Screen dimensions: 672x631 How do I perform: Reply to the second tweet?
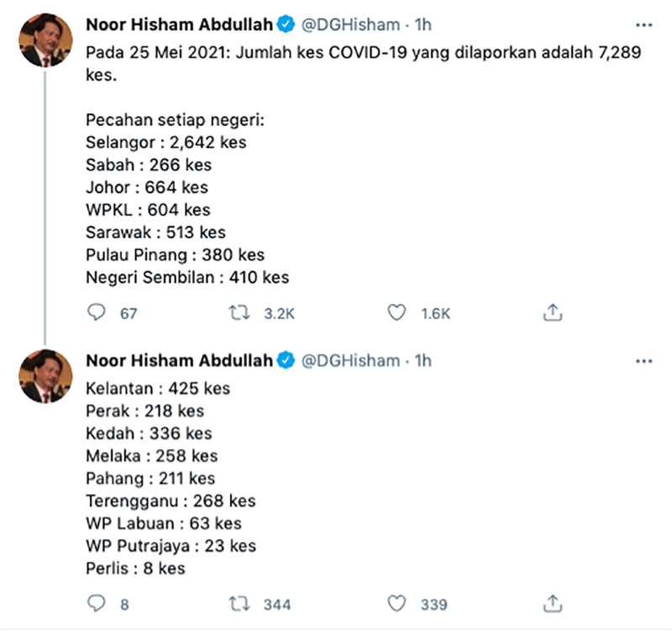click(x=97, y=603)
